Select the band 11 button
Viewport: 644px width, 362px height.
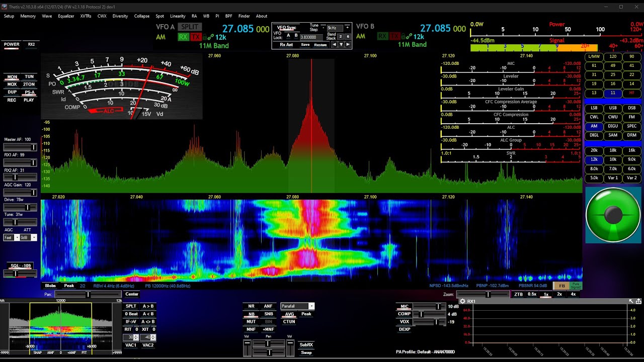[613, 93]
